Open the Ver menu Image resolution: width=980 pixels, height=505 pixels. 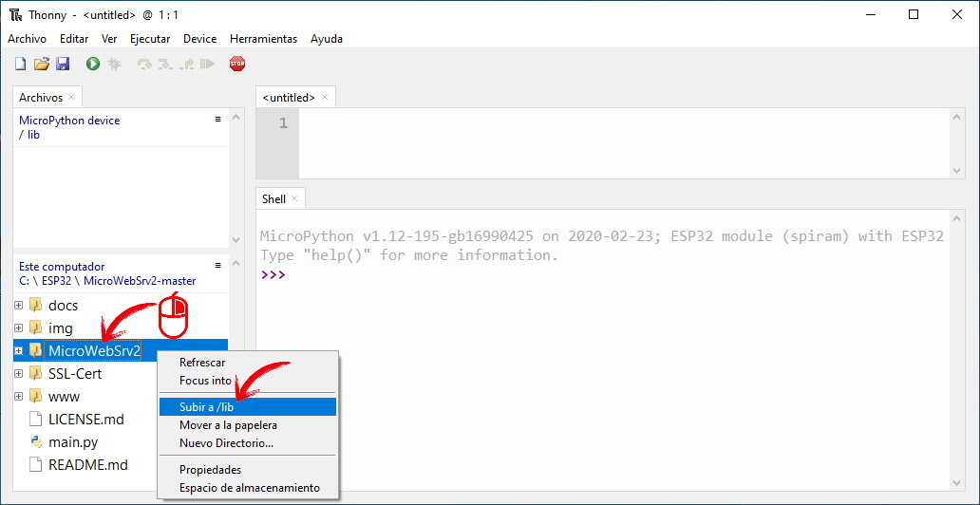tap(109, 39)
